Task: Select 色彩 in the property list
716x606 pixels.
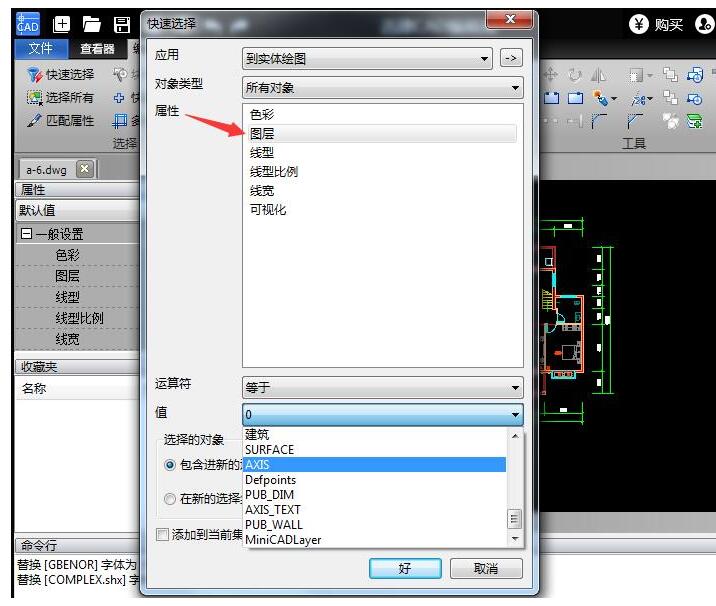Action: [383, 114]
